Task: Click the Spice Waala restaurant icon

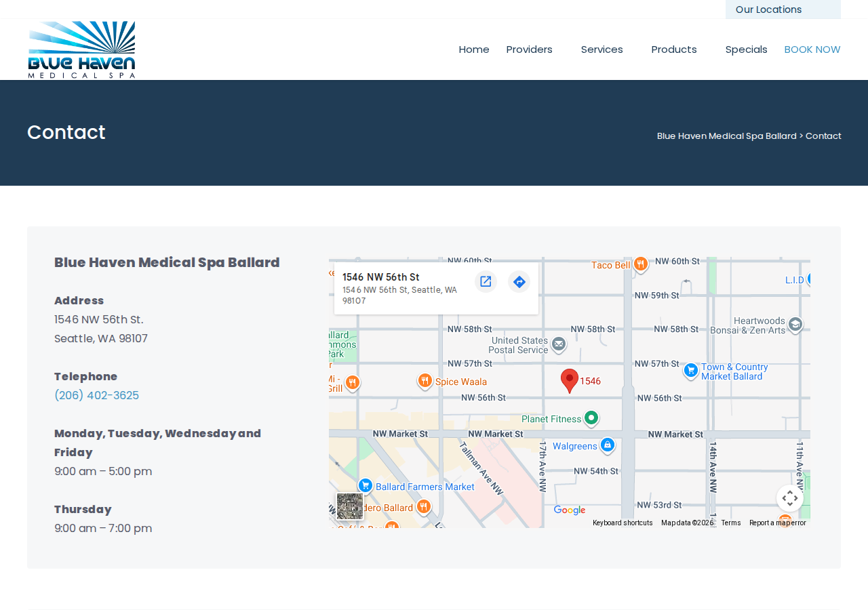Action: tap(425, 381)
